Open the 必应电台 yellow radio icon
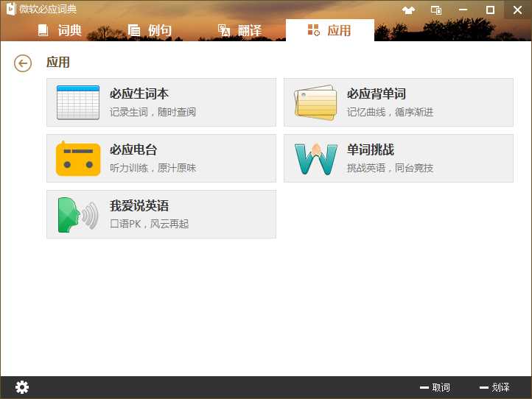The height and width of the screenshot is (399, 532). click(x=78, y=158)
